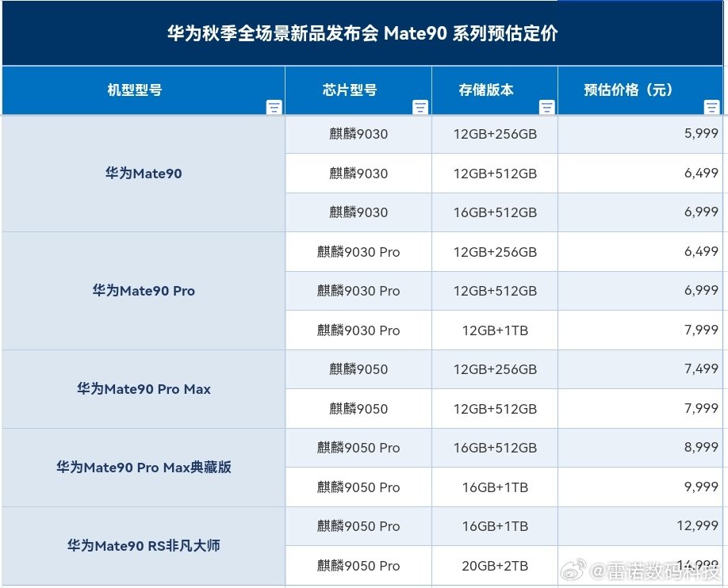This screenshot has height=588, width=728.
Task: Click the 7,999 price for 麒麟9050
Action: click(641, 409)
